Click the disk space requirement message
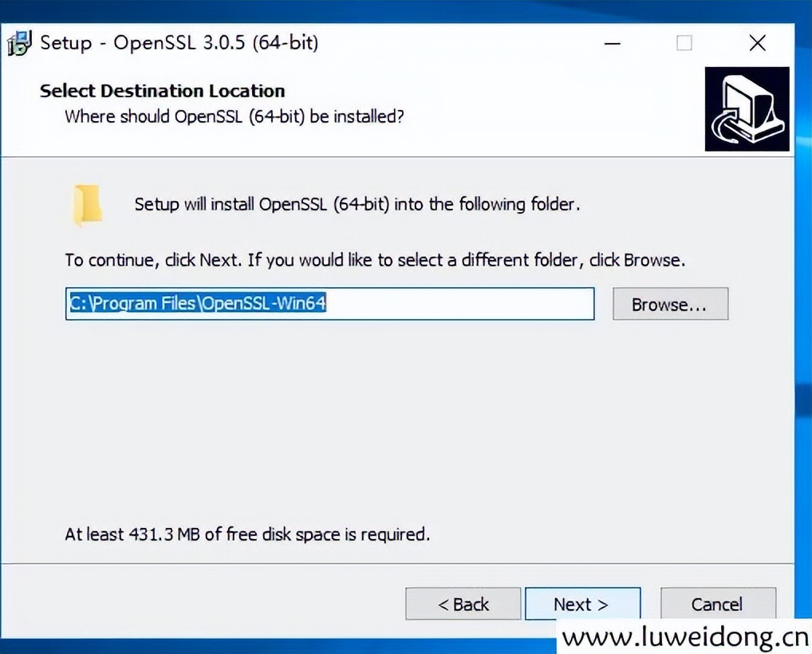The height and width of the screenshot is (654, 812). 247,534
